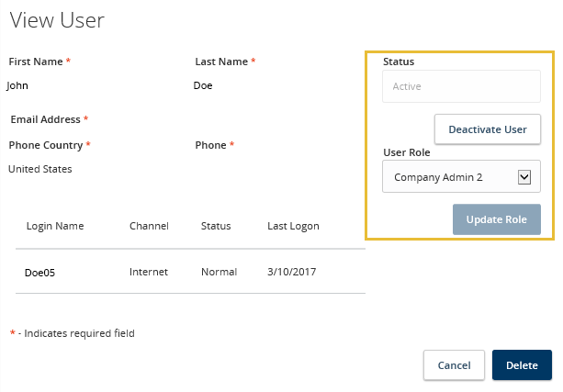The height and width of the screenshot is (392, 563).
Task: Click the Status column header in table
Action: (216, 226)
